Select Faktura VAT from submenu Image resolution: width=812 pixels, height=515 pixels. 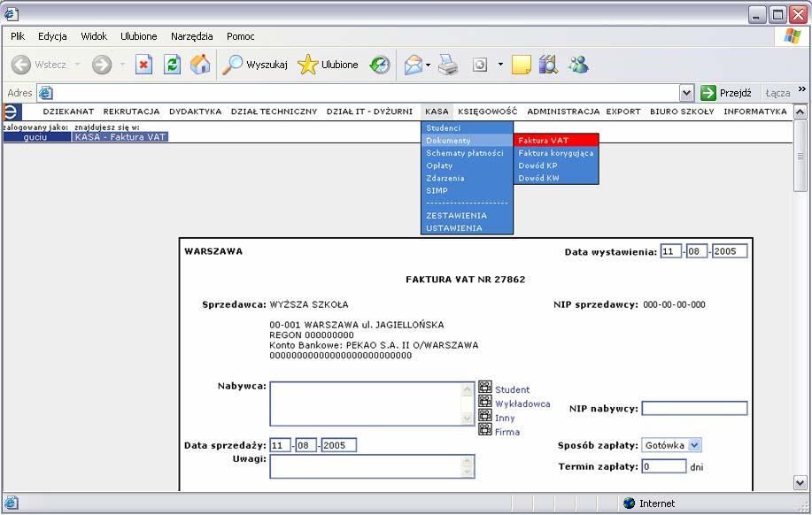pyautogui.click(x=556, y=141)
